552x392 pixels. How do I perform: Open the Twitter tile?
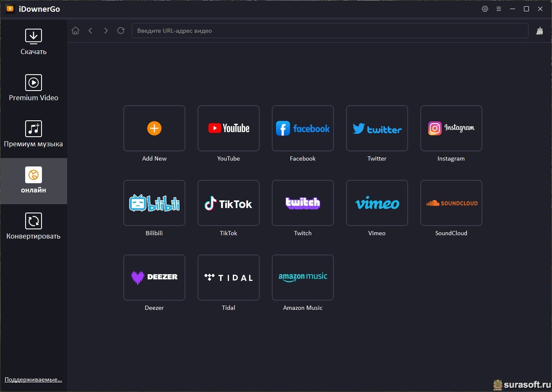[377, 128]
